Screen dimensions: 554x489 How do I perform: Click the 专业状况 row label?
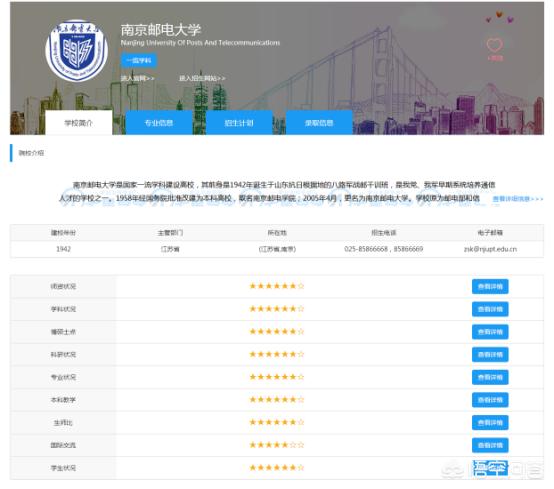pos(63,377)
